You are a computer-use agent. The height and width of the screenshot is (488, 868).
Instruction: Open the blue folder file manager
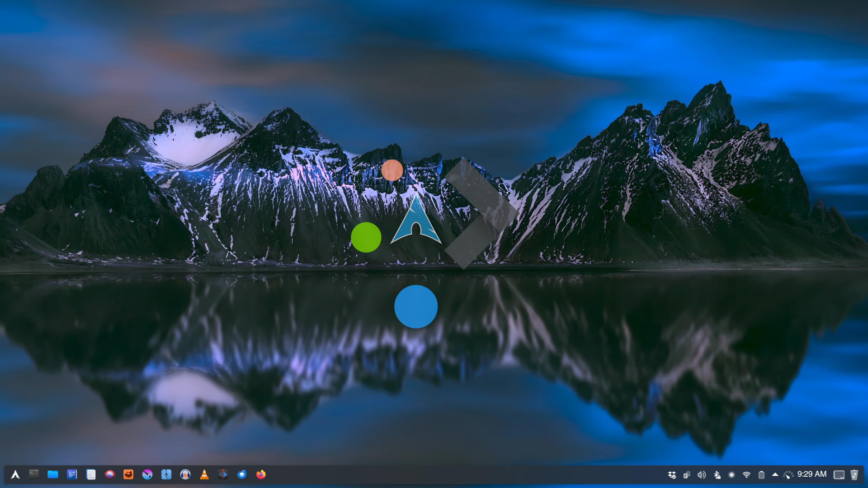(x=53, y=474)
